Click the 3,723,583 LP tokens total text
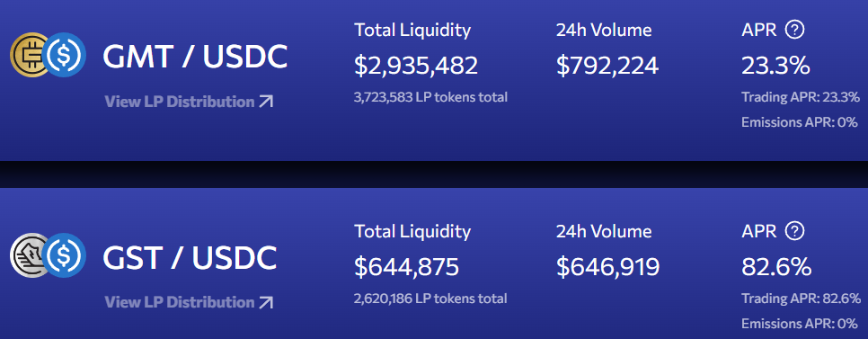The image size is (868, 339). (x=430, y=97)
